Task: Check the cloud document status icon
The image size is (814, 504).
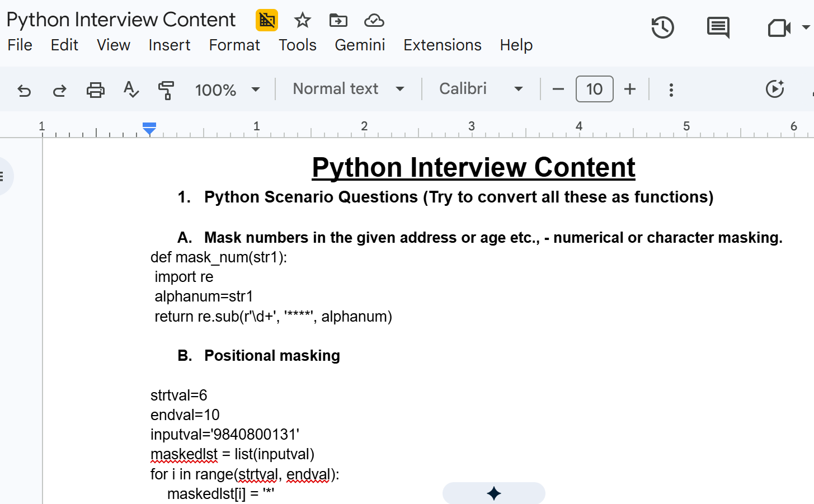Action: point(374,21)
